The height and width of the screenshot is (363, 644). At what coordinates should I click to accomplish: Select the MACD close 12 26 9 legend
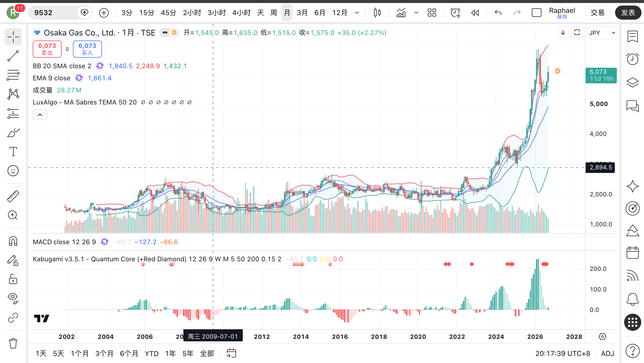64,242
